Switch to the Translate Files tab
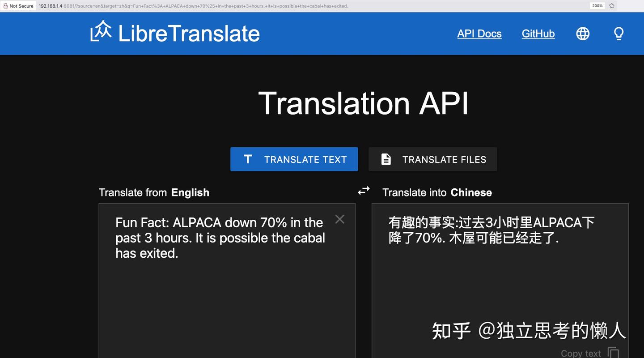 point(432,159)
